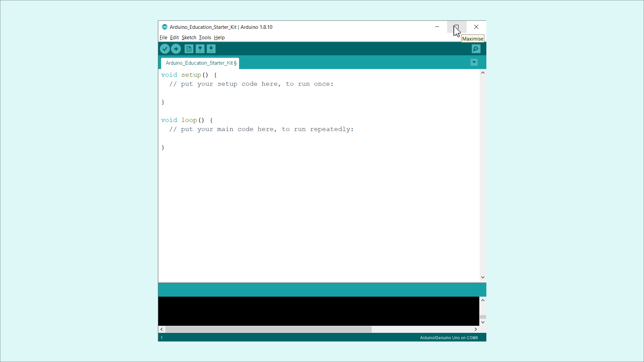Click the console vertical scrollbar thumb
This screenshot has height=362, width=644.
[483, 317]
